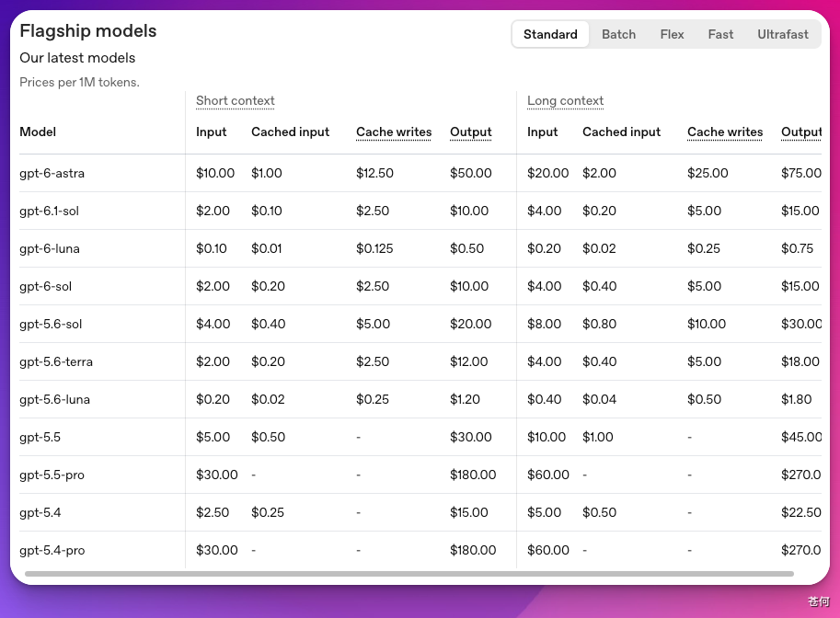The height and width of the screenshot is (618, 840).
Task: Click gpt-6.1-sol's $0.10 cached input price
Action: pos(266,211)
